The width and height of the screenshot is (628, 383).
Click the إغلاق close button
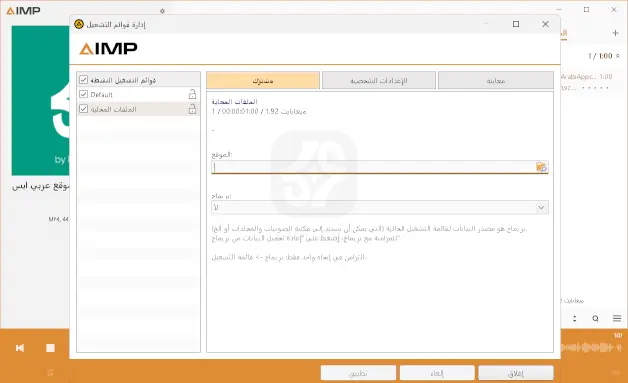[x=516, y=373]
